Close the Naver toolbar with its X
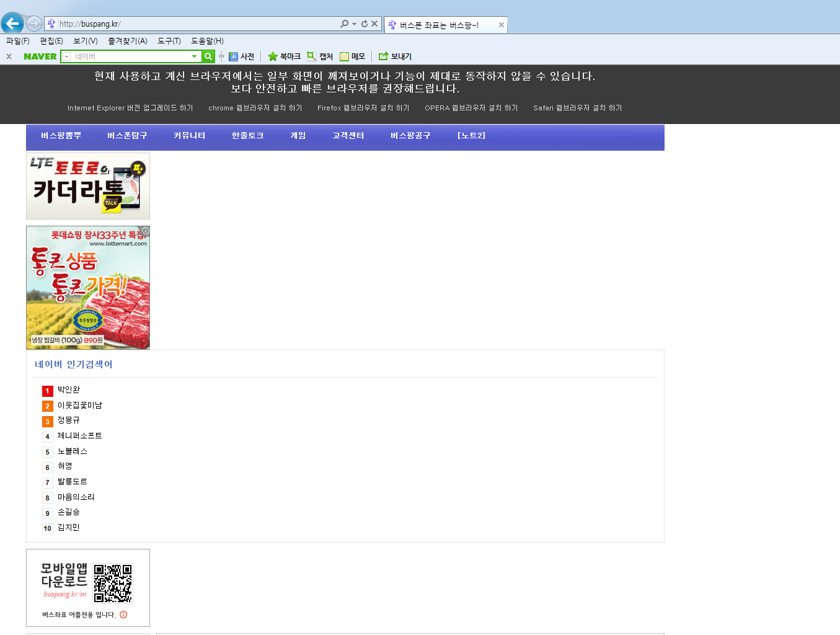The height and width of the screenshot is (635, 840). point(9,56)
